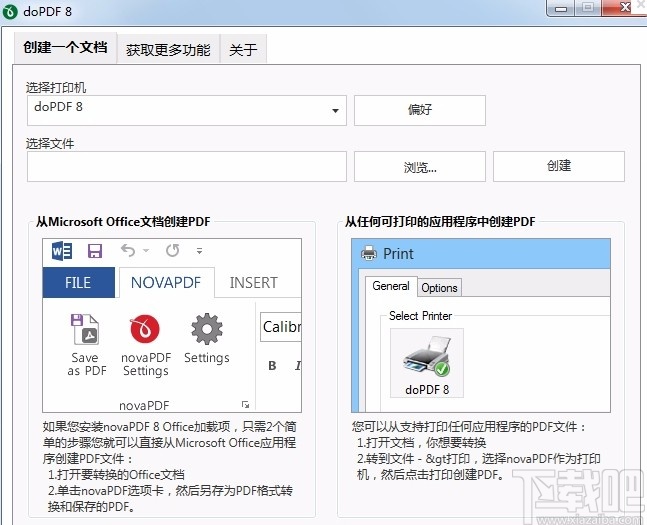Close the doPDF 8 window

(x=624, y=8)
